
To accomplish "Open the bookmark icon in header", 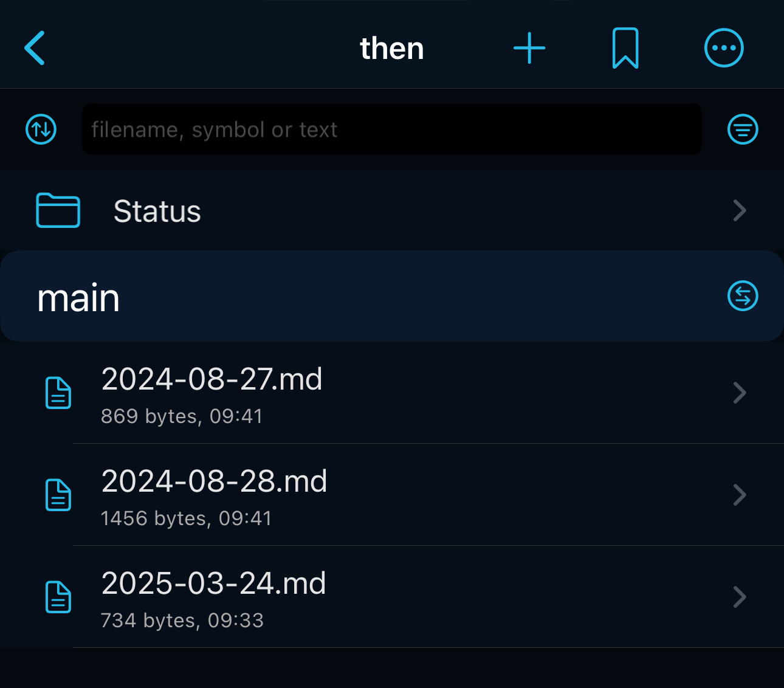I will [625, 48].
